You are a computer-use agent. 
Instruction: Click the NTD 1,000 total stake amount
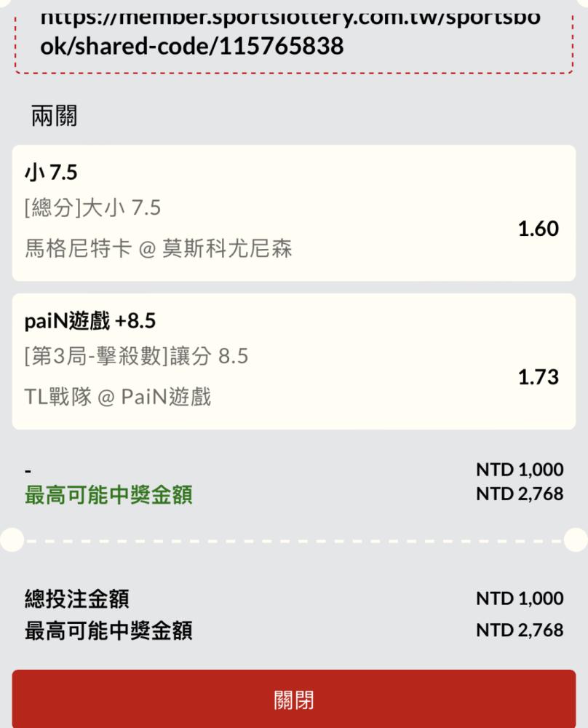(520, 598)
